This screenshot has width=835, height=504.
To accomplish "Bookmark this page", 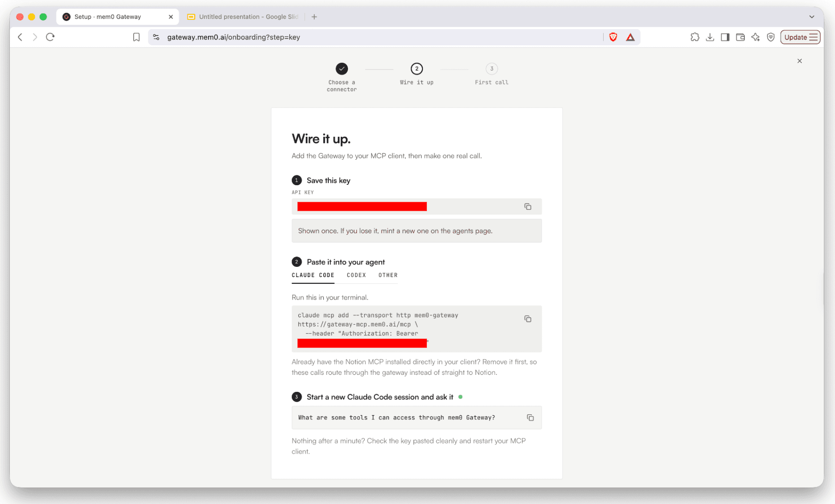I will point(136,37).
